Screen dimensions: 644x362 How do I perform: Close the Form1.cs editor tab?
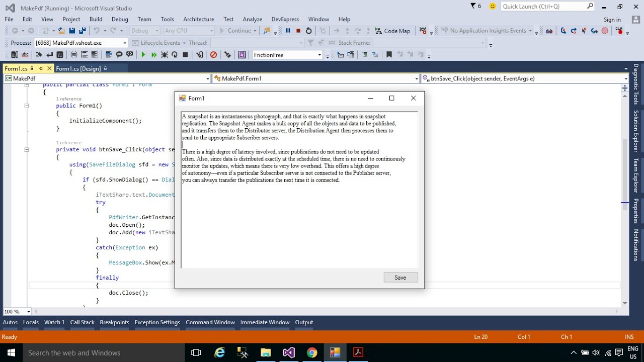(x=49, y=68)
